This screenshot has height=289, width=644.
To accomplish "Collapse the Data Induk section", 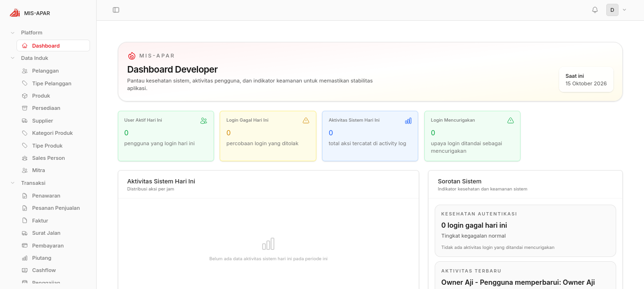I will (x=13, y=58).
